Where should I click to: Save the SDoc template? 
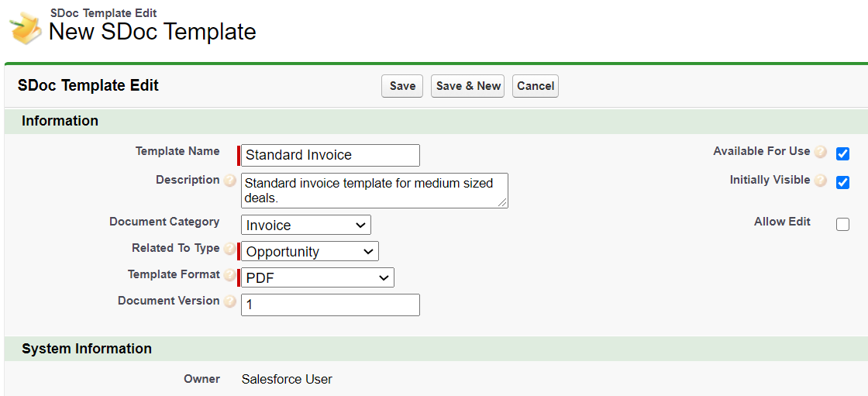402,86
